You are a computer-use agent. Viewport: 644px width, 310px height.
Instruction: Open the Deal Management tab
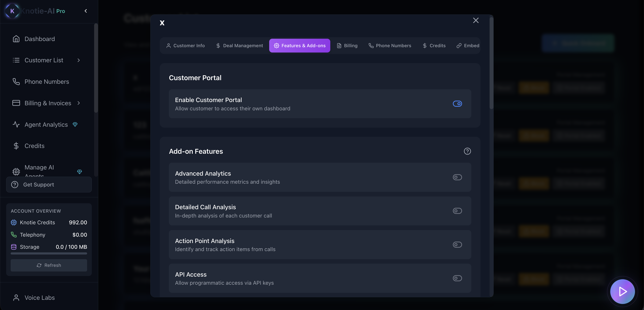tap(239, 46)
